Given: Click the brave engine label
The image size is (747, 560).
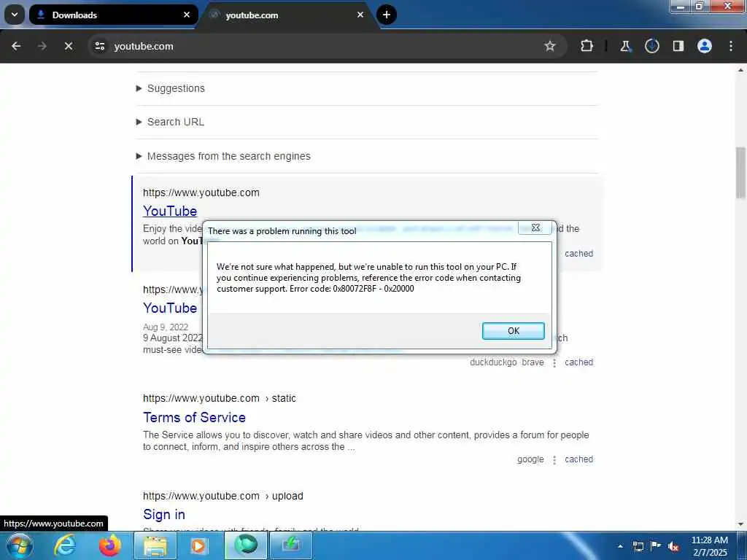Looking at the screenshot, I should tap(533, 362).
